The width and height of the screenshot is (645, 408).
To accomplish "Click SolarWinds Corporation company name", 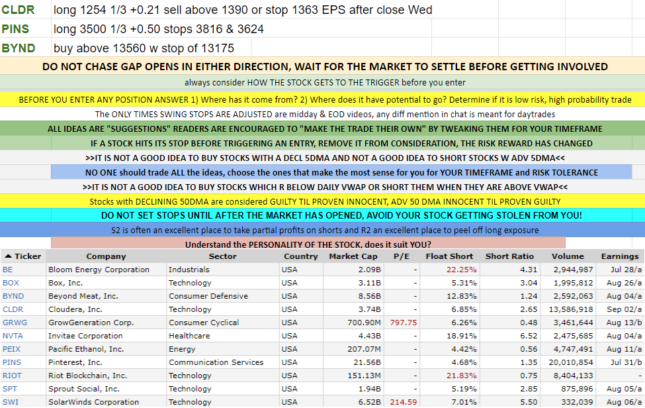I will (x=93, y=402).
